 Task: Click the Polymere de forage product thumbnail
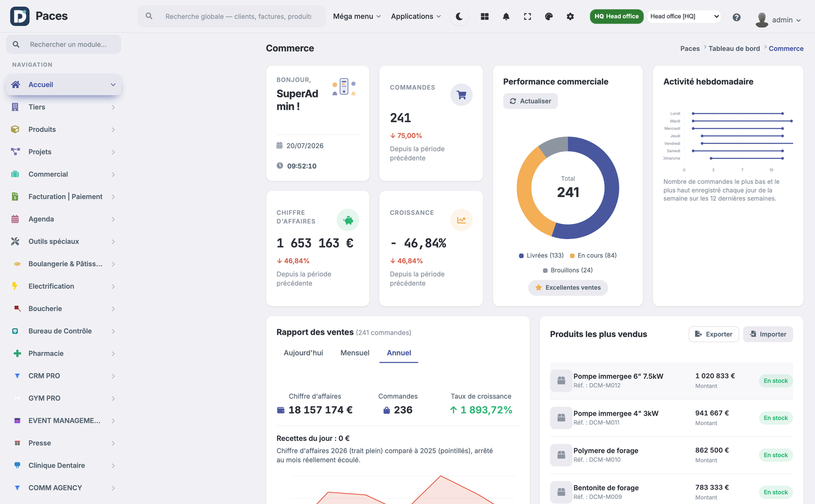coord(561,455)
